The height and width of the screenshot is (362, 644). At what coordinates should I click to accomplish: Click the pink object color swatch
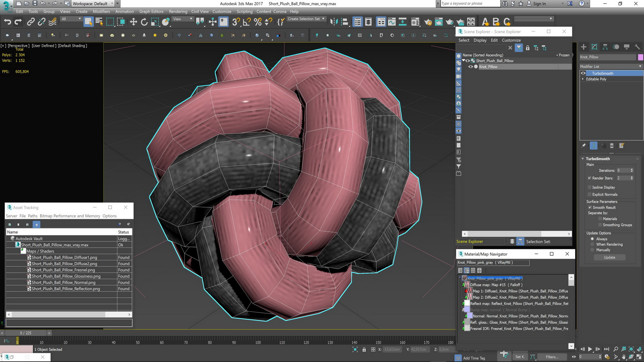[x=640, y=57]
